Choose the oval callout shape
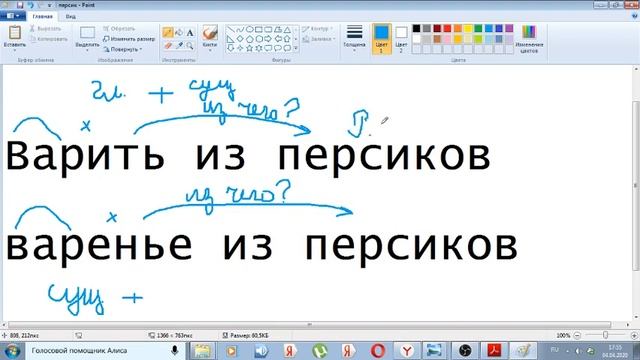Viewport: 640px width, 360px height. click(x=278, y=48)
